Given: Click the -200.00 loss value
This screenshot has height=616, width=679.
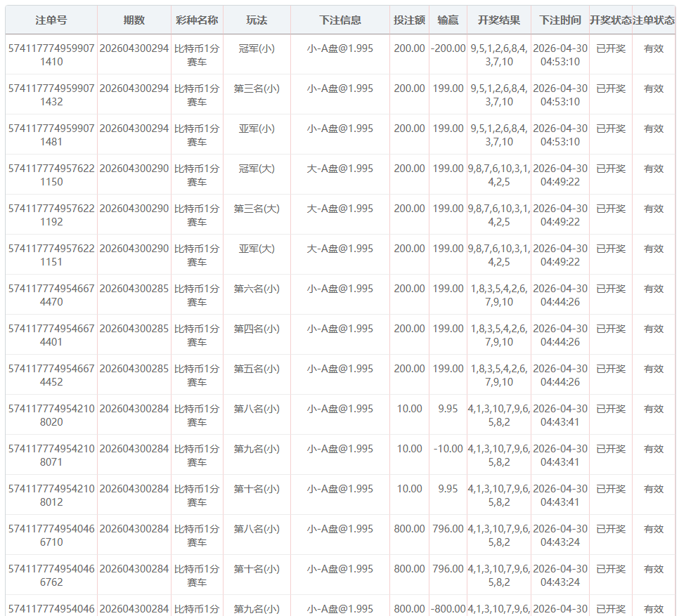Looking at the screenshot, I should click(x=448, y=48).
